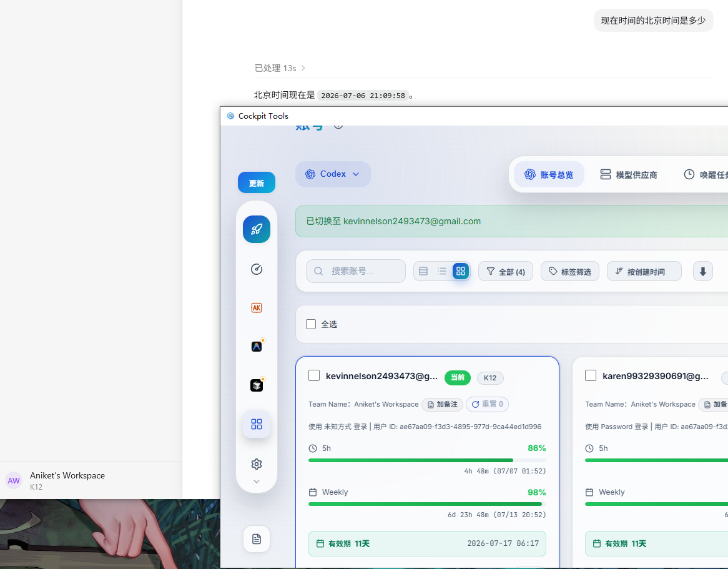
Task: Open the rocket icon in sidebar
Action: 256,229
